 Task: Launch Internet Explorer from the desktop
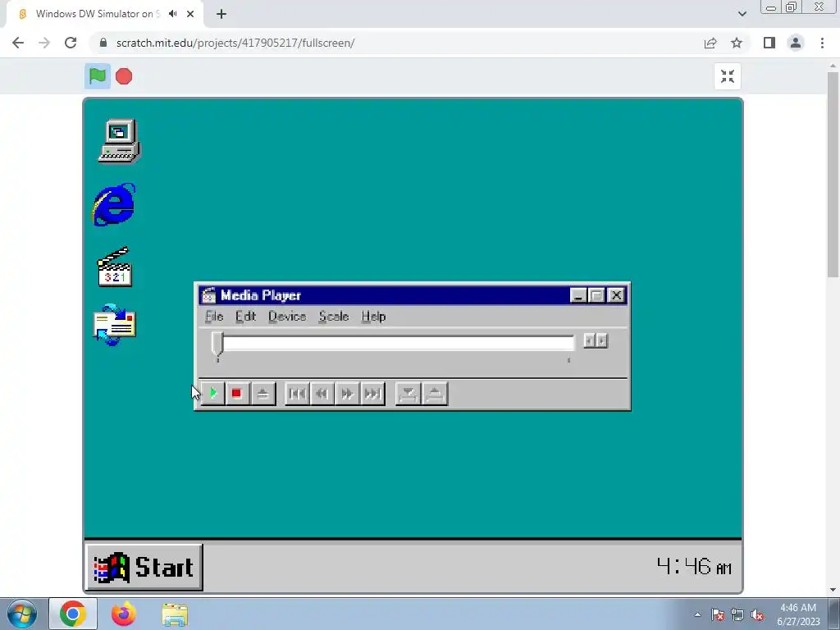[114, 204]
